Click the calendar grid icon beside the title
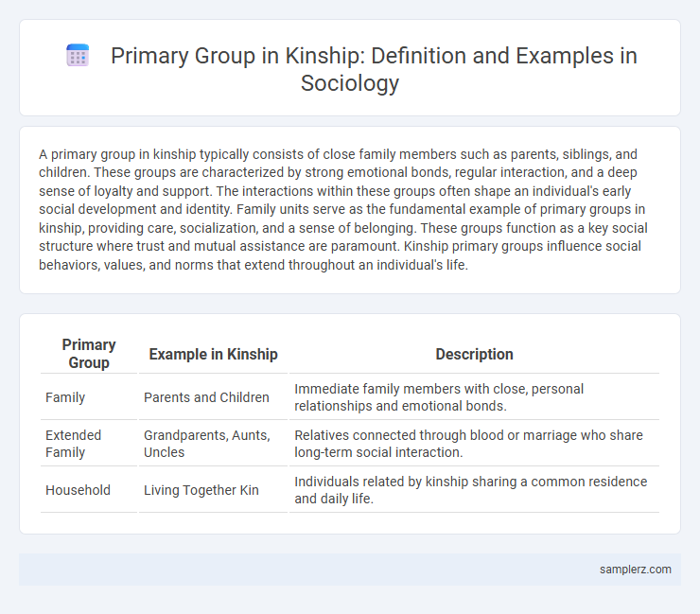Viewport: 700px width, 614px height. (x=78, y=56)
